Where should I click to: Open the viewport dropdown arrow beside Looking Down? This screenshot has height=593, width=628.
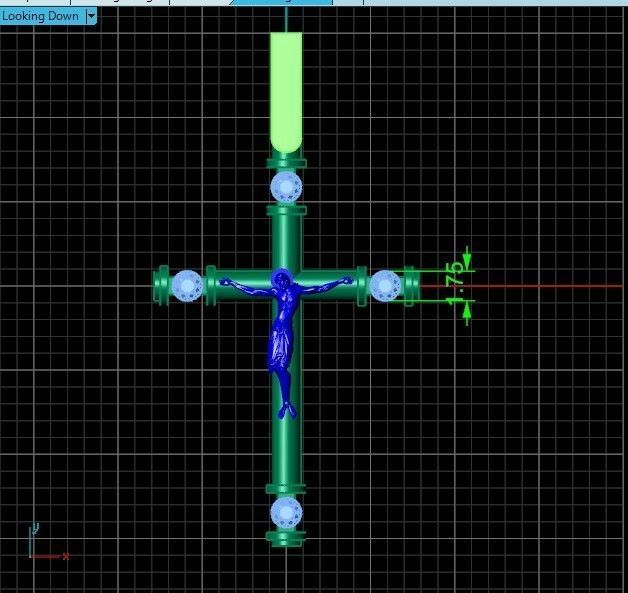pos(91,16)
